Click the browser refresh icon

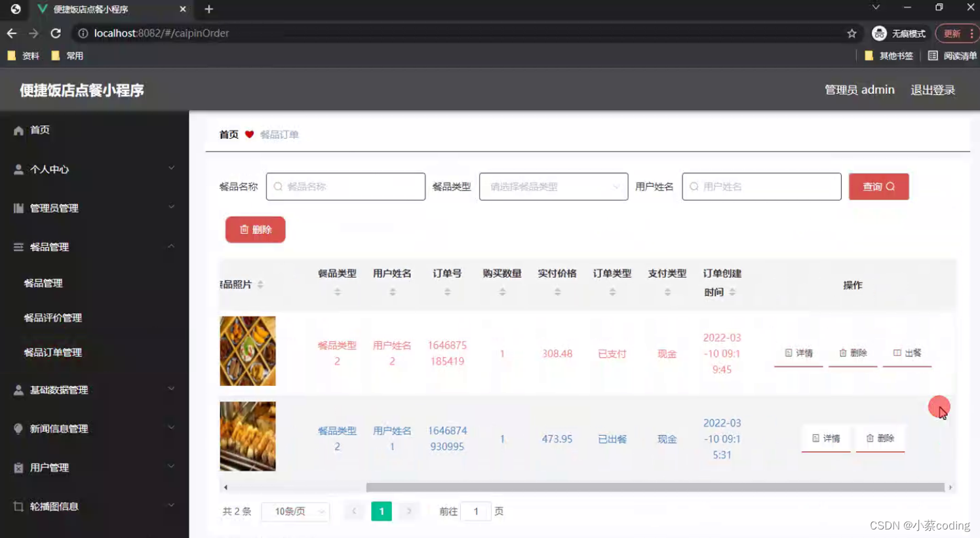[x=56, y=33]
